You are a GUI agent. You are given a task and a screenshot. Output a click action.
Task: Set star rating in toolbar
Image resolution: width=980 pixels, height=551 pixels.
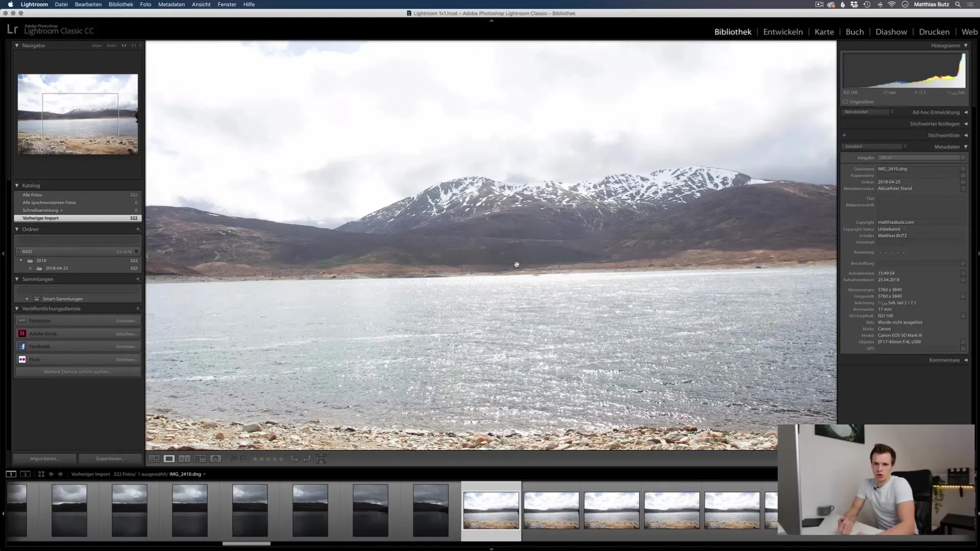[x=268, y=459]
